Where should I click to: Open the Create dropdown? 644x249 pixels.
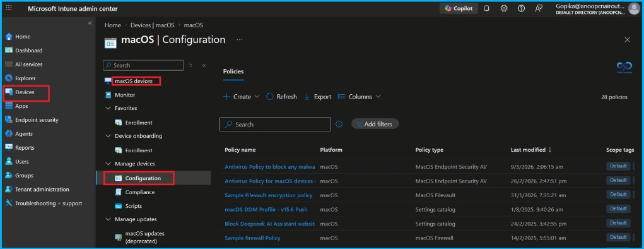click(241, 97)
